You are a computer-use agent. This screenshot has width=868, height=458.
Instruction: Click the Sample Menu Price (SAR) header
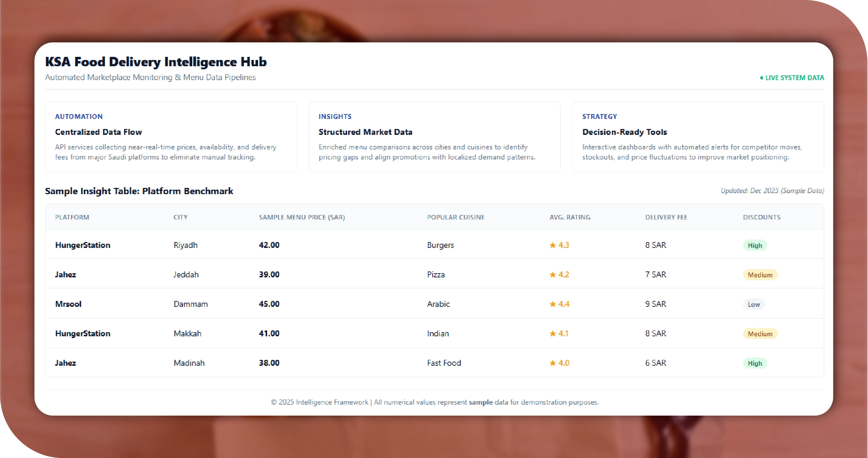[x=302, y=217]
